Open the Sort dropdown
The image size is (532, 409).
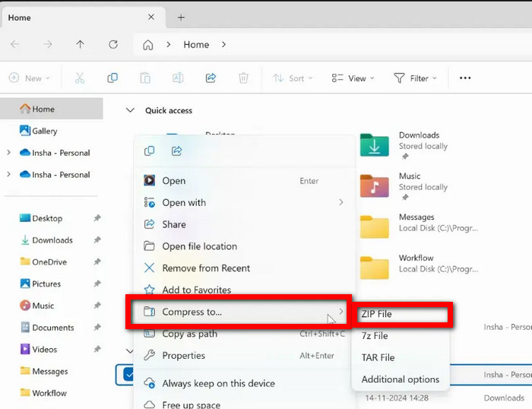tap(293, 78)
